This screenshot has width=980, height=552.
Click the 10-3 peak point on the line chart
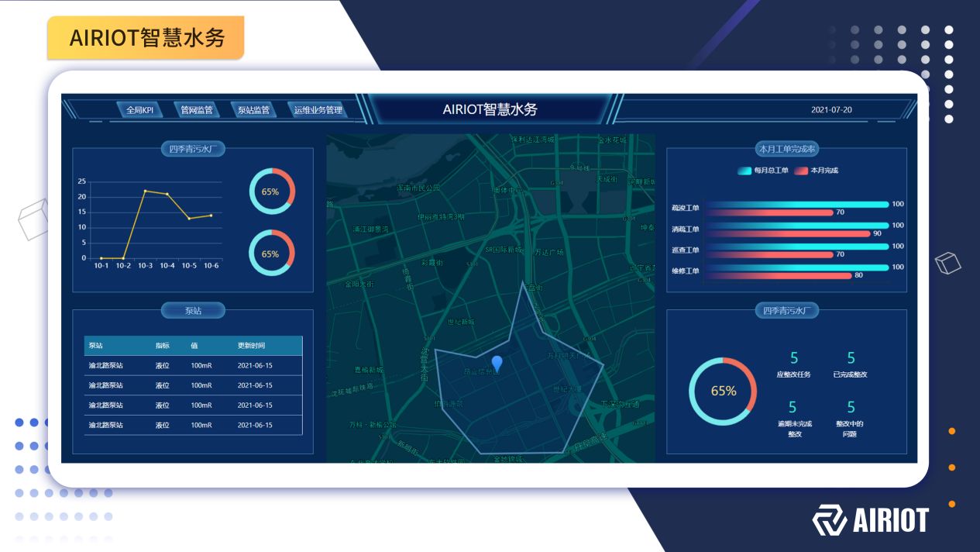tap(145, 191)
